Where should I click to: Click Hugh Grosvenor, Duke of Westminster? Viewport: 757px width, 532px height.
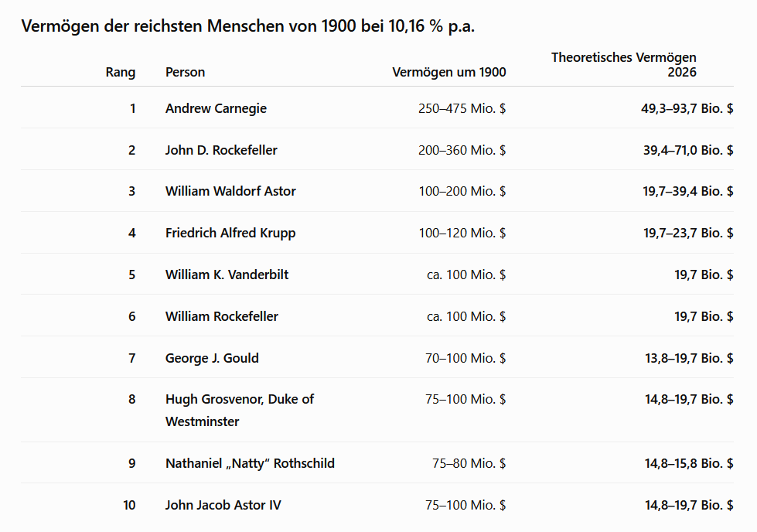[240, 411]
